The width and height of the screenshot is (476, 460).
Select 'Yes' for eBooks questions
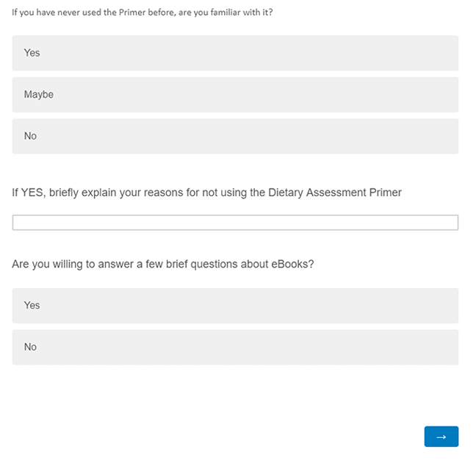click(235, 305)
